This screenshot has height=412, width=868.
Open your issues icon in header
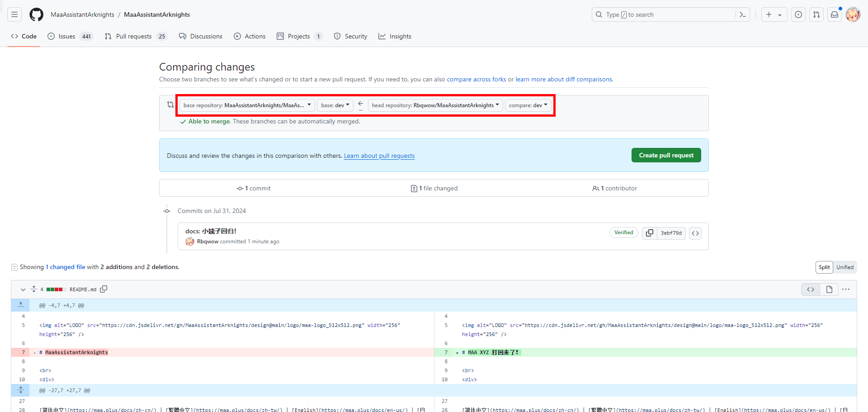click(798, 14)
